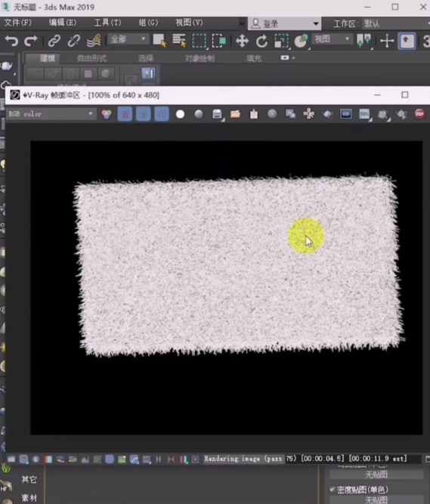Click the Redo arrow in 3ds Max toolbar
This screenshot has width=430, height=504.
pos(31,41)
